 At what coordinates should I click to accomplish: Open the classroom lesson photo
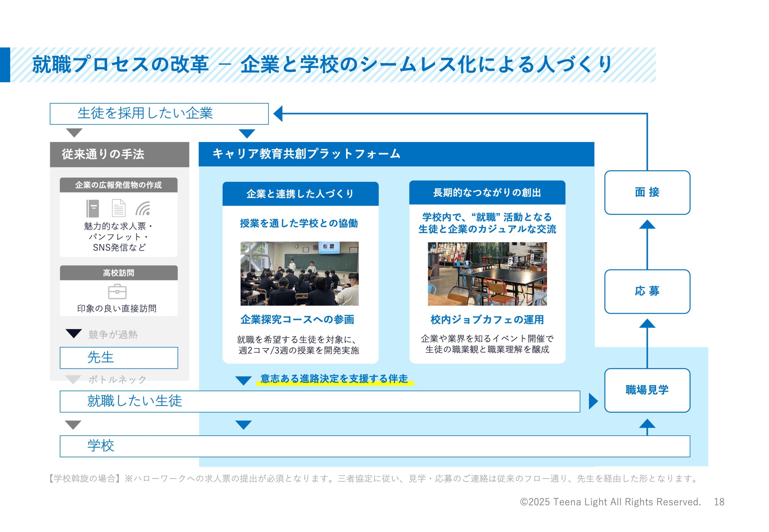pyautogui.click(x=299, y=273)
